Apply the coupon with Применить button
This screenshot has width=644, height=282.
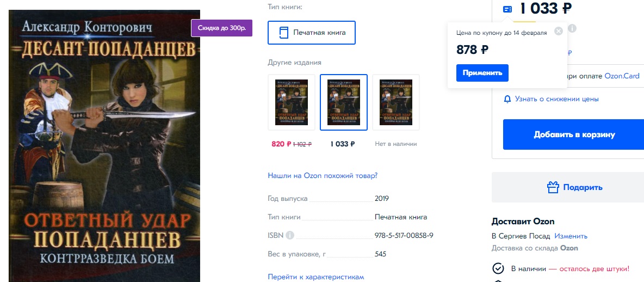click(x=482, y=73)
